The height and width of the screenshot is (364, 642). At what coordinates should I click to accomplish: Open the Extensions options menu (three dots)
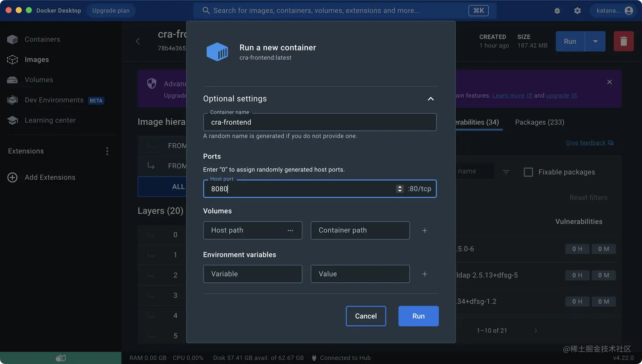coord(107,151)
